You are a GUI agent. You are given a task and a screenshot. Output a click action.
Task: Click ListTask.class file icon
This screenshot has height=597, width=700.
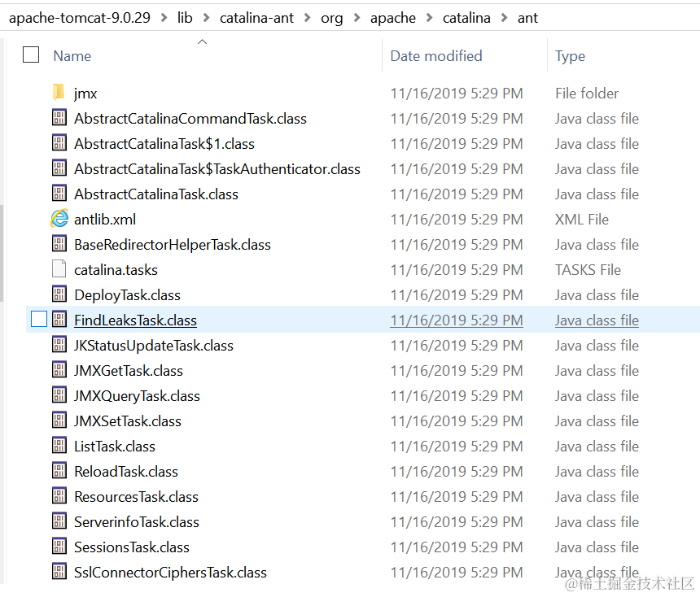[x=59, y=446]
